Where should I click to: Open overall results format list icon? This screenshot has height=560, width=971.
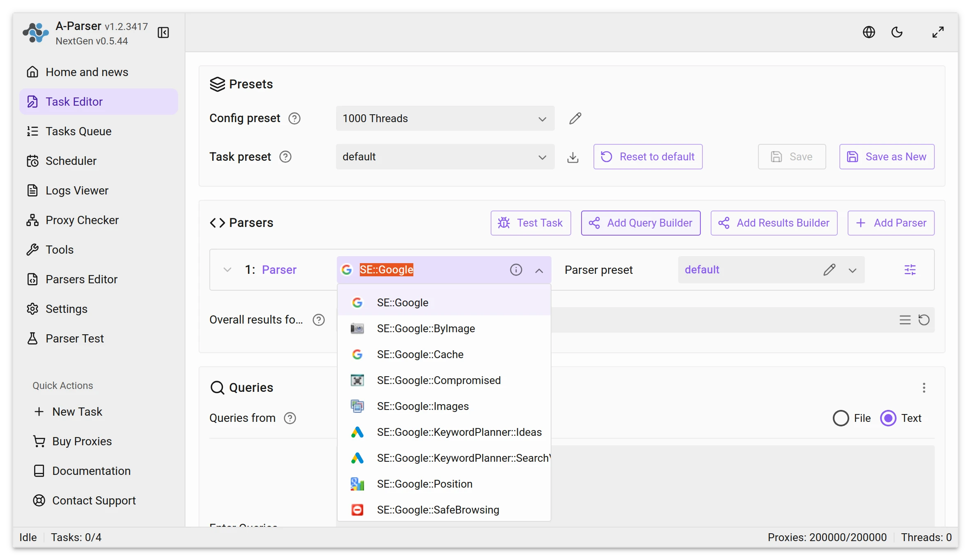pos(905,320)
